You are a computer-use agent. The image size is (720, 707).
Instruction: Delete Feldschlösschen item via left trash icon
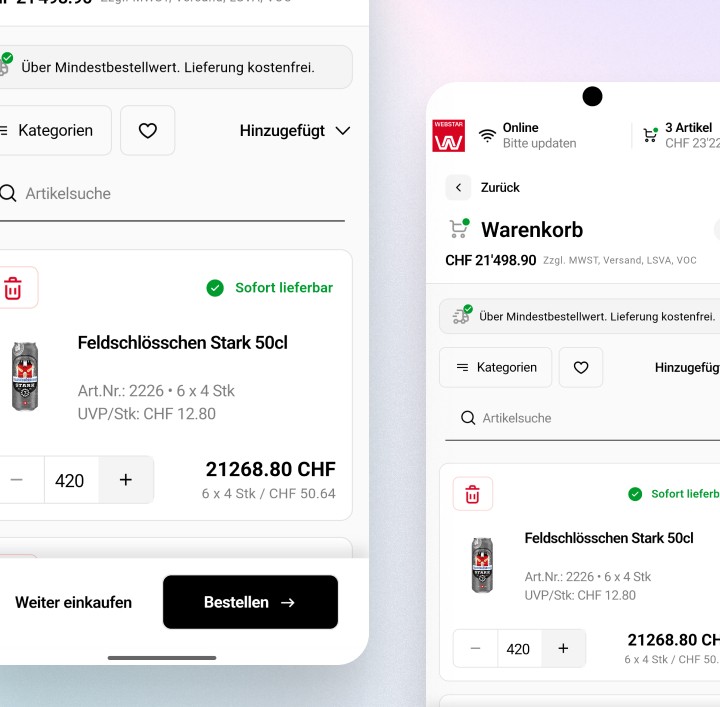(14, 288)
